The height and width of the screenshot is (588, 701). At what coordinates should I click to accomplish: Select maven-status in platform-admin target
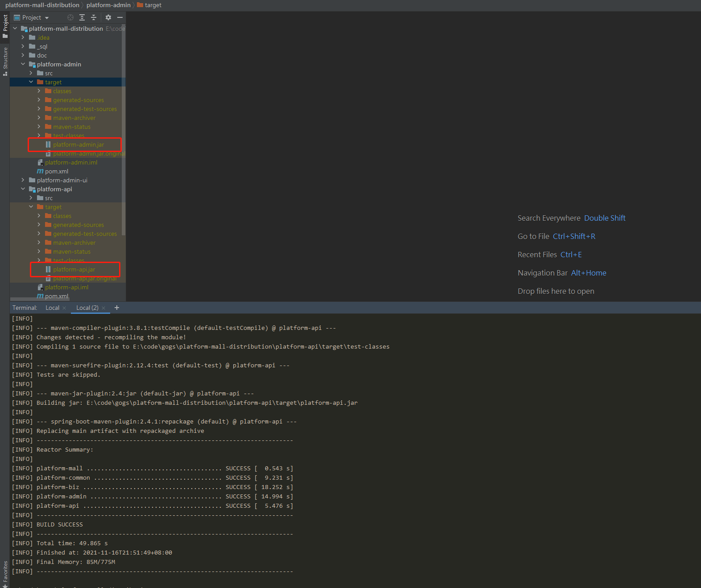click(72, 127)
